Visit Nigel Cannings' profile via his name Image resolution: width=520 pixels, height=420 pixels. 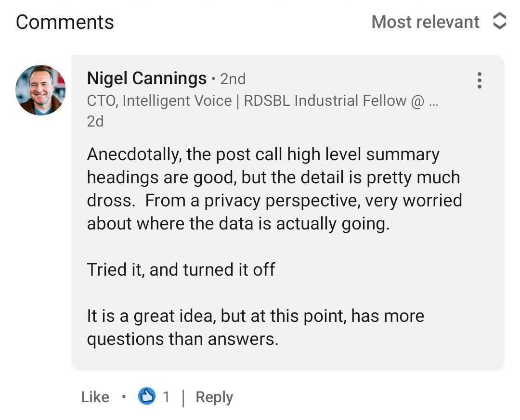click(145, 78)
